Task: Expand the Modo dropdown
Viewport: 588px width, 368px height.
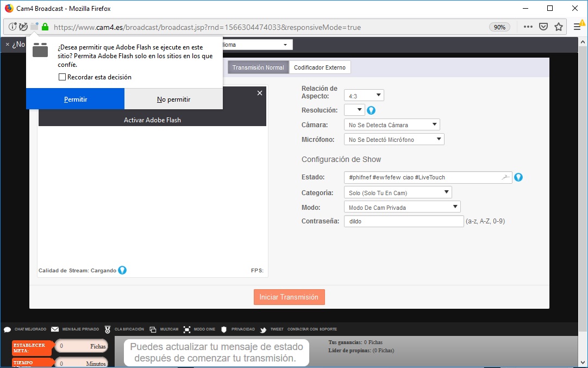Action: coord(402,207)
